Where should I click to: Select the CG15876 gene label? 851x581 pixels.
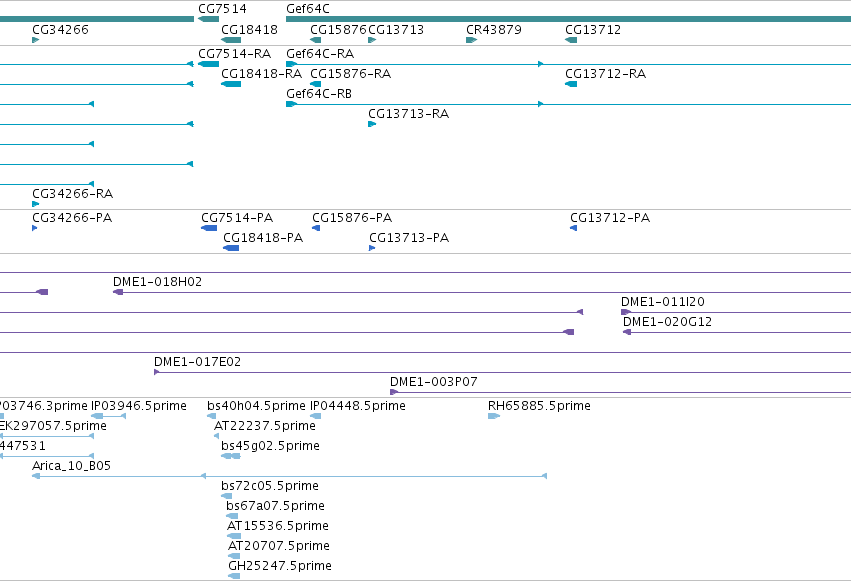click(338, 29)
